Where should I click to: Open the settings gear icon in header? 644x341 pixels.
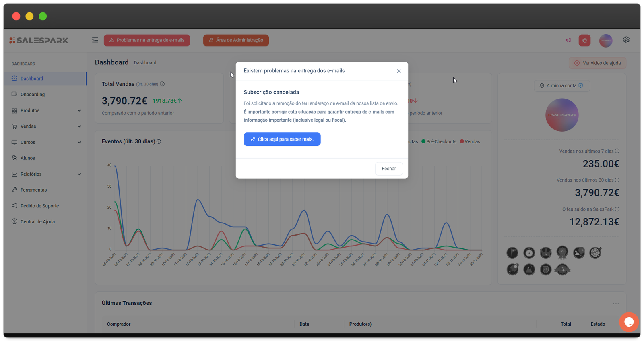pos(626,40)
